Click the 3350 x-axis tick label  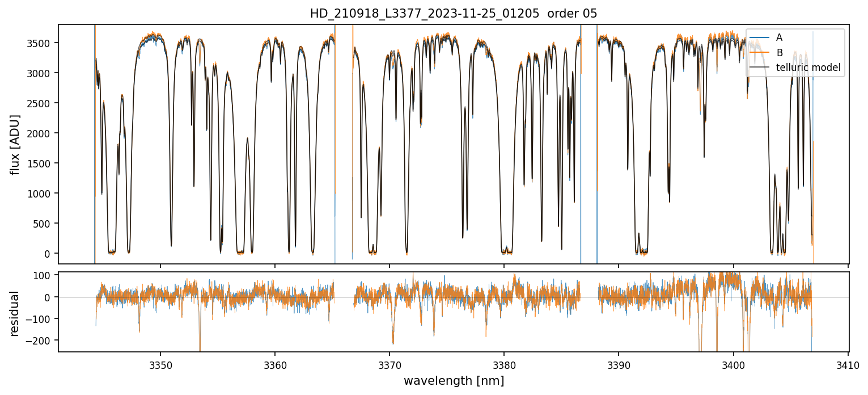click(160, 364)
